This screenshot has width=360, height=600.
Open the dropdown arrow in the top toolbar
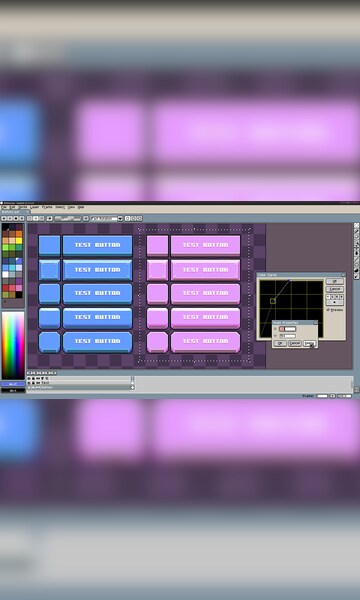[x=120, y=218]
